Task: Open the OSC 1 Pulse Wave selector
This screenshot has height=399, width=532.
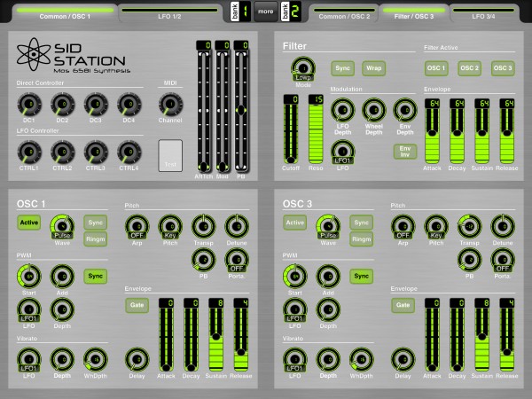Action: (62, 227)
